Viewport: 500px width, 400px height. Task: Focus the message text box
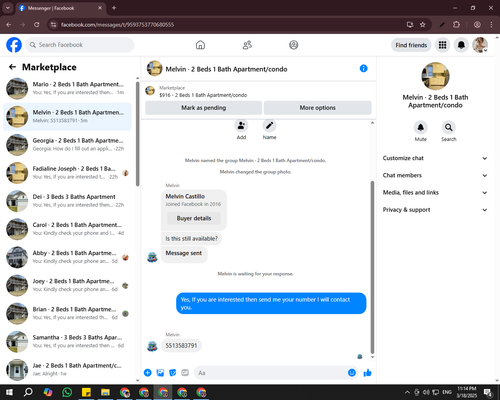pyautogui.click(x=276, y=373)
